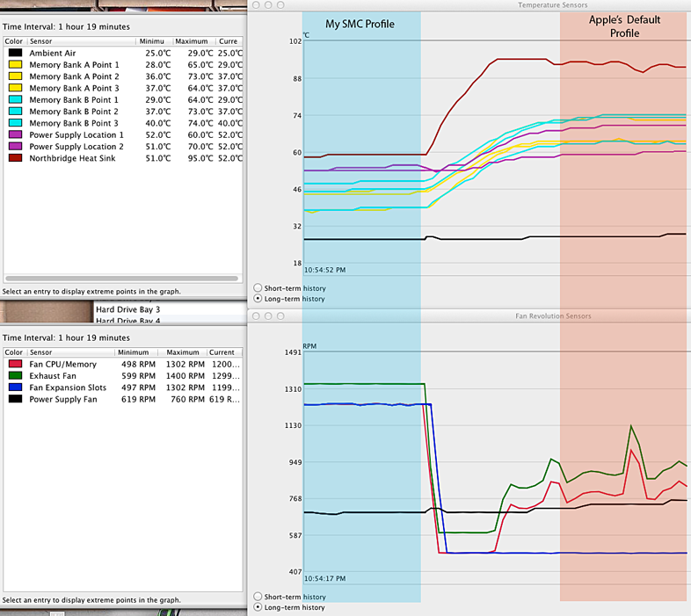
Task: Sort temperature table by Maximum column header
Action: click(x=194, y=41)
